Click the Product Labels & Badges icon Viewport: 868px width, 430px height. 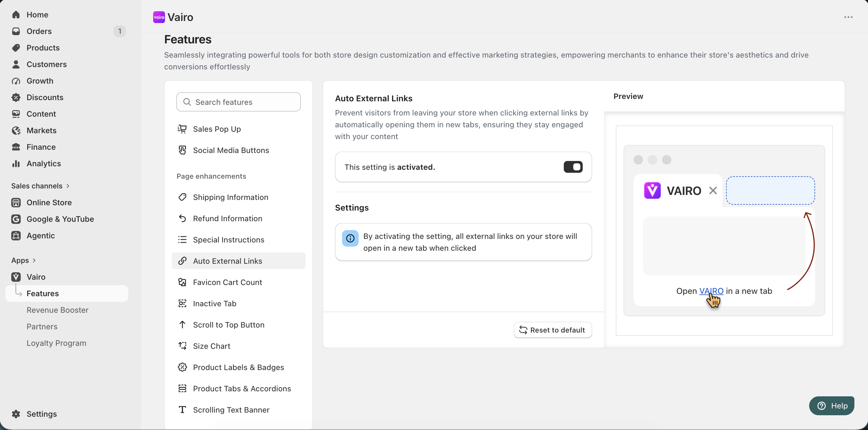182,367
